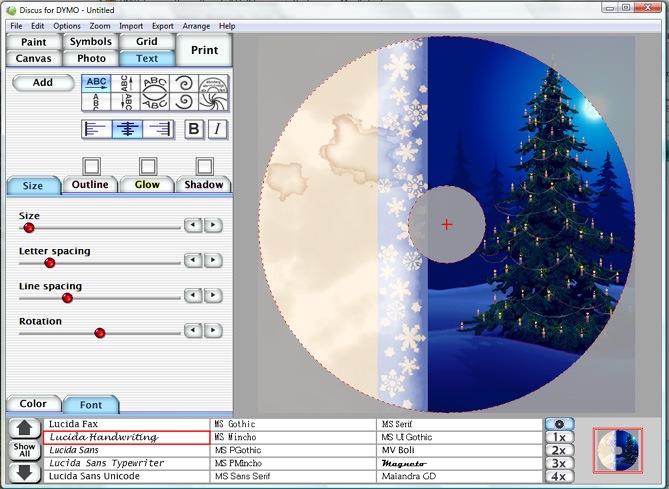Choose Lucida Fax font
Viewport: 669px width, 489px height.
pyautogui.click(x=127, y=424)
